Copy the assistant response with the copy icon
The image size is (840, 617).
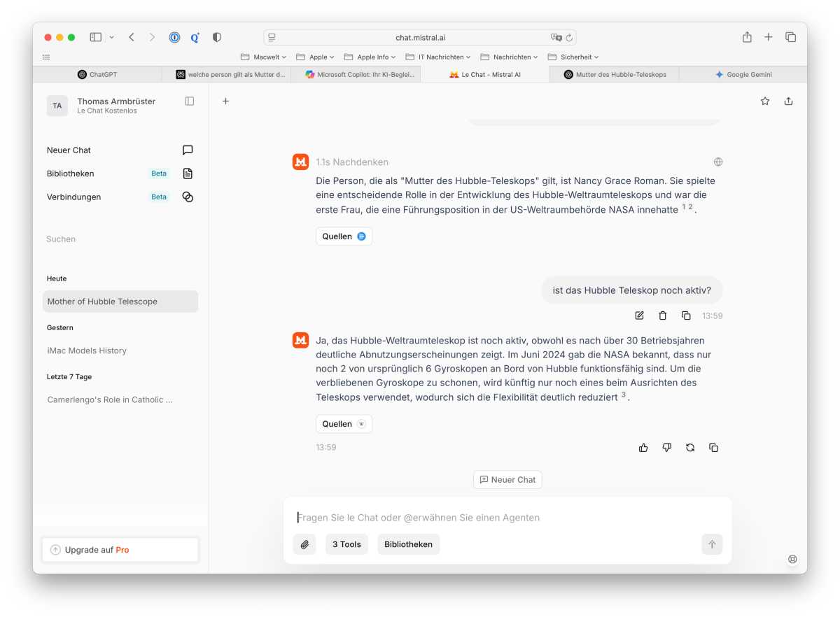(713, 448)
